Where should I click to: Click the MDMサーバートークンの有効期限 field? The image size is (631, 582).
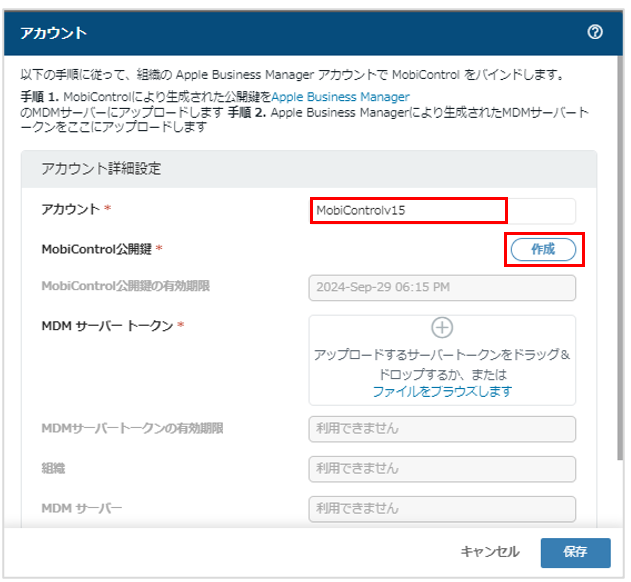442,429
